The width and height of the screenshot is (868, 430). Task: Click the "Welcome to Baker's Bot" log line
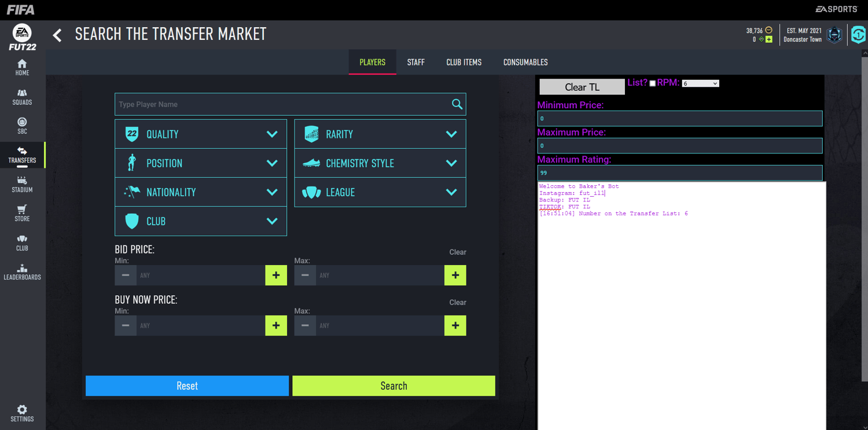click(579, 186)
